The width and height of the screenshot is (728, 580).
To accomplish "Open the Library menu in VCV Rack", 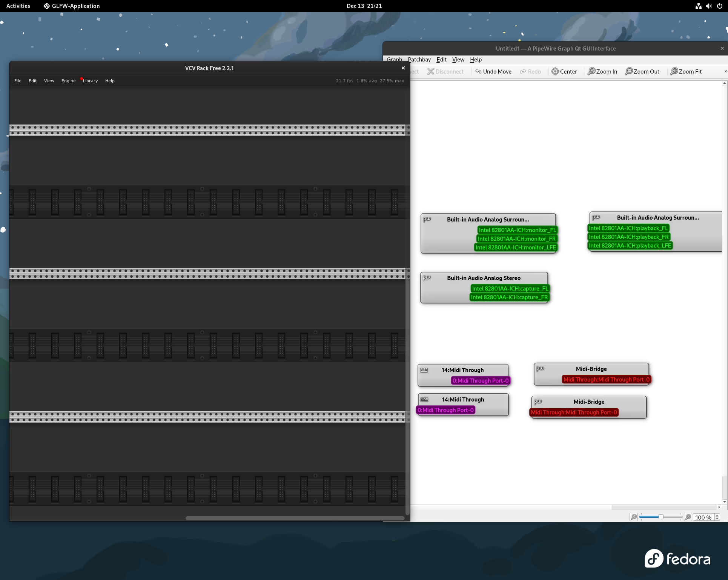I will coord(90,81).
